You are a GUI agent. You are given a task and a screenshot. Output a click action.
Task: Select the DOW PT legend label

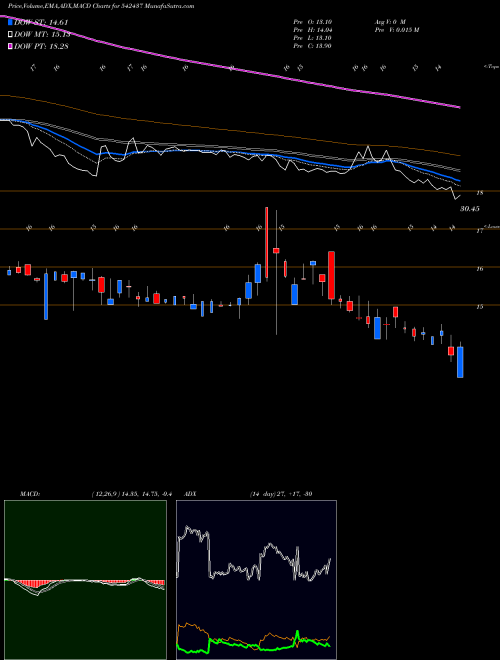coord(41,46)
